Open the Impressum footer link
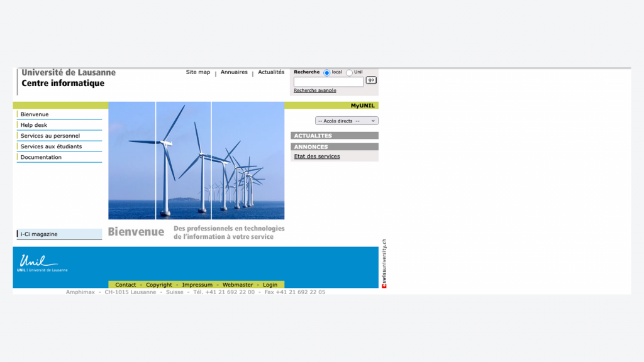 [x=197, y=285]
